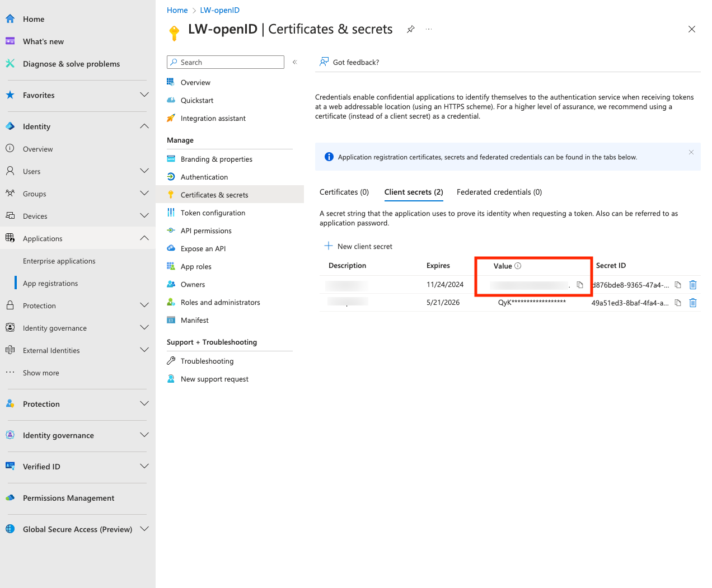Image resolution: width=712 pixels, height=588 pixels.
Task: Switch to the Certificates (0) tab
Action: pos(344,192)
